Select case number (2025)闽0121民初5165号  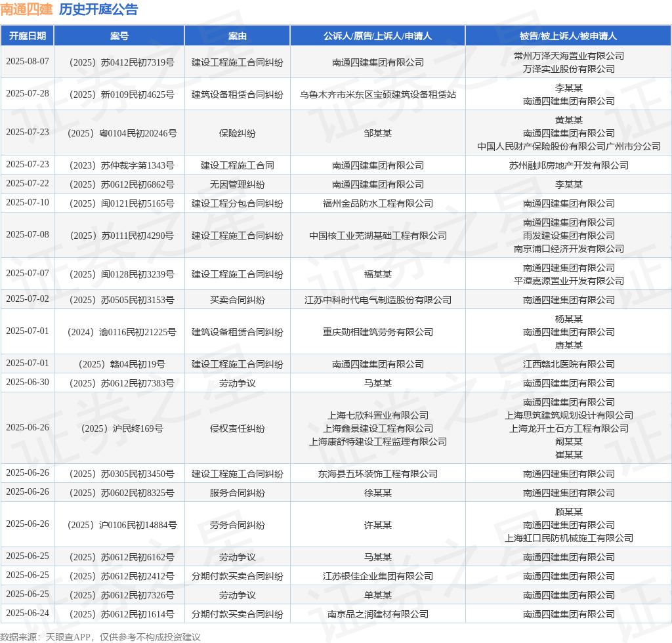click(x=121, y=203)
